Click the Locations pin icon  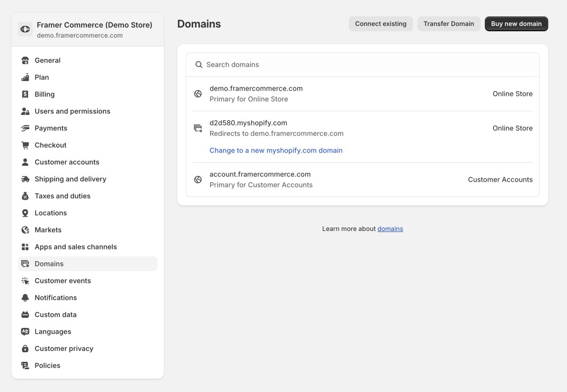click(25, 213)
